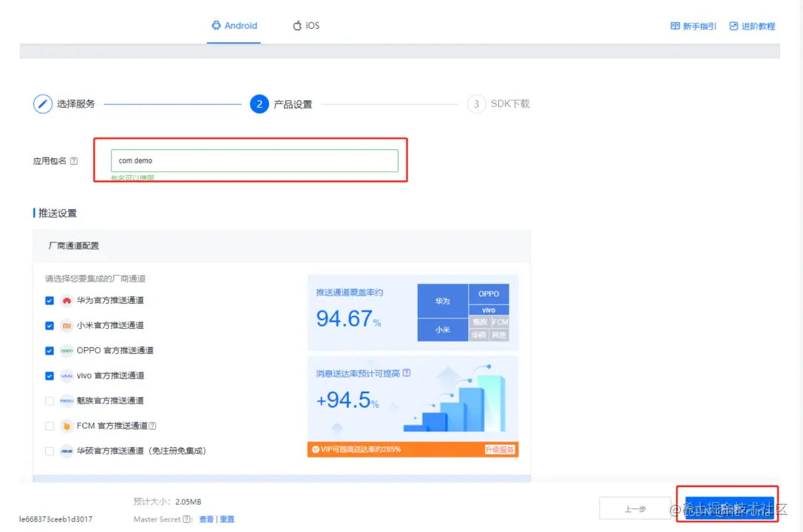The image size is (803, 532).
Task: Click the 查看 link for Master Secret
Action: pos(206,519)
